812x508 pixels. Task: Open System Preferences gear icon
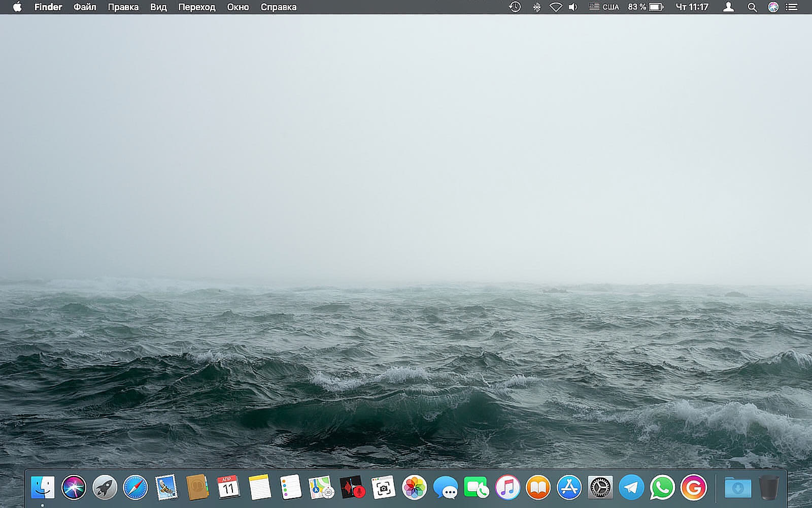tap(600, 488)
